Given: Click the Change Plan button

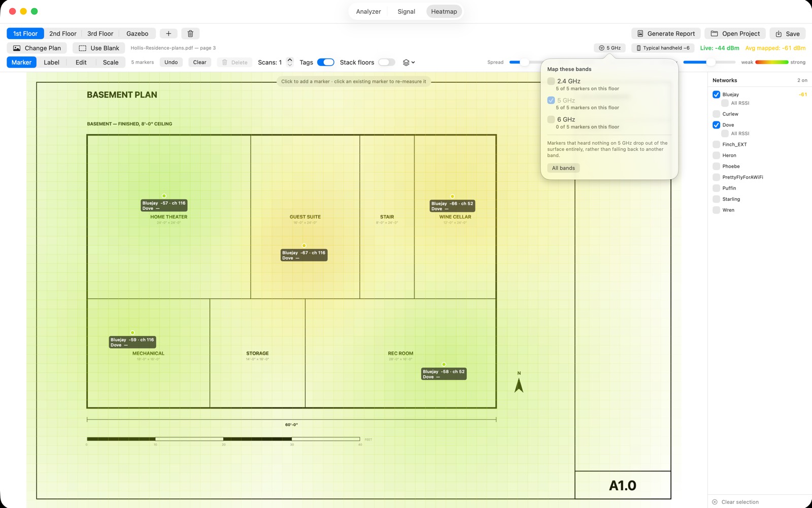Looking at the screenshot, I should pos(37,48).
